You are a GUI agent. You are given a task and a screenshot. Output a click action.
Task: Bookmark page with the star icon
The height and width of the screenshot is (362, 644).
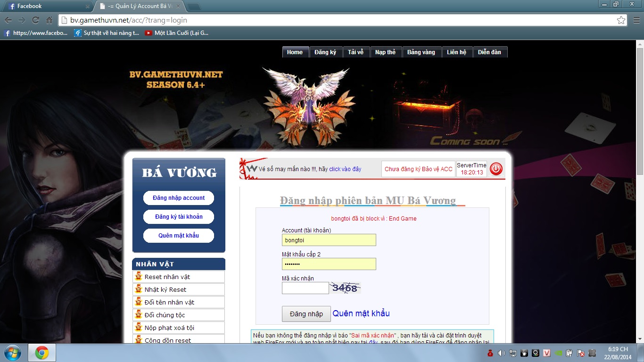[x=621, y=20]
